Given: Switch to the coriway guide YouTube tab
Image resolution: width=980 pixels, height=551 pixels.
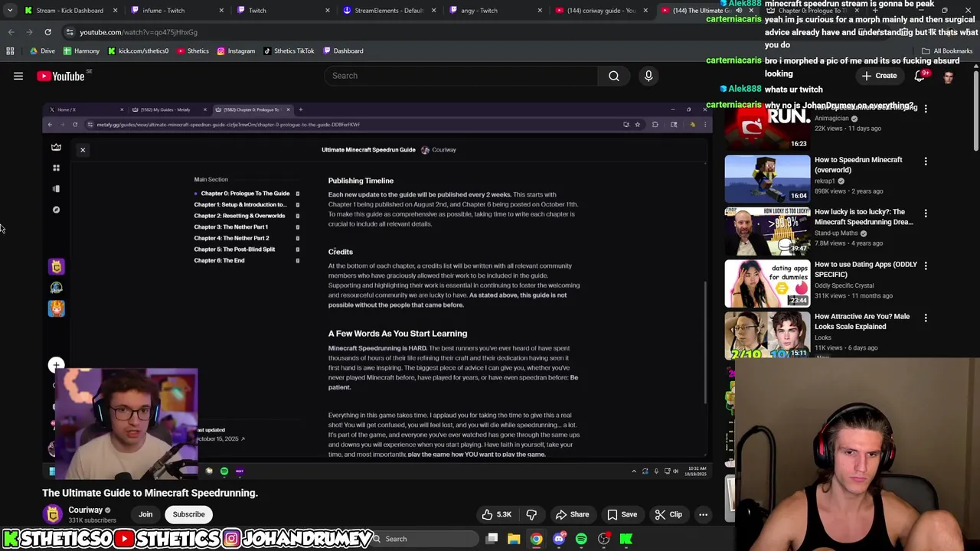Looking at the screenshot, I should pos(600,11).
